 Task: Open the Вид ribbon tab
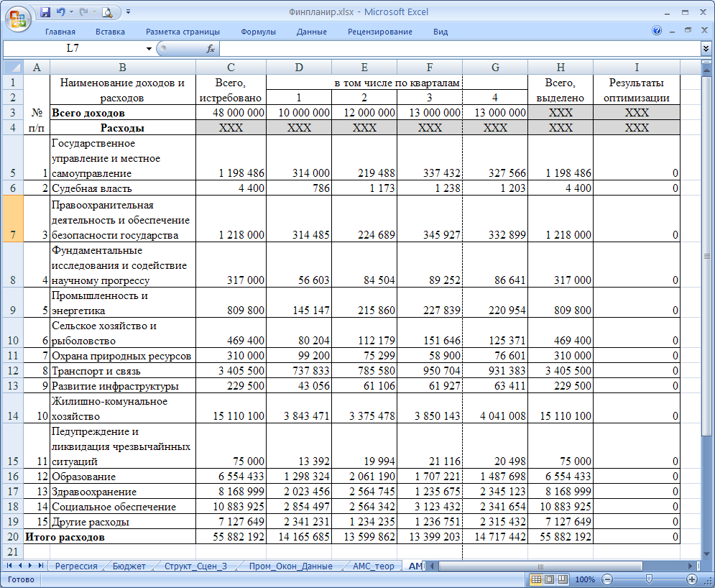click(x=440, y=32)
